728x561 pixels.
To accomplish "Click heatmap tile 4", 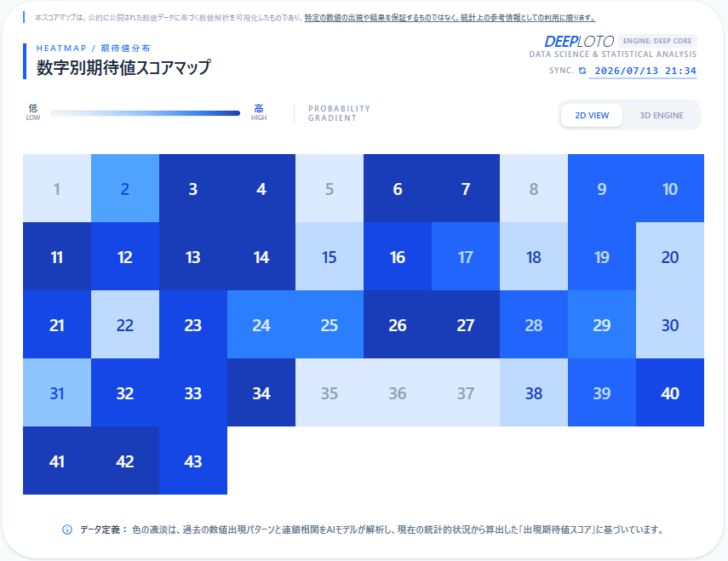I will click(261, 188).
